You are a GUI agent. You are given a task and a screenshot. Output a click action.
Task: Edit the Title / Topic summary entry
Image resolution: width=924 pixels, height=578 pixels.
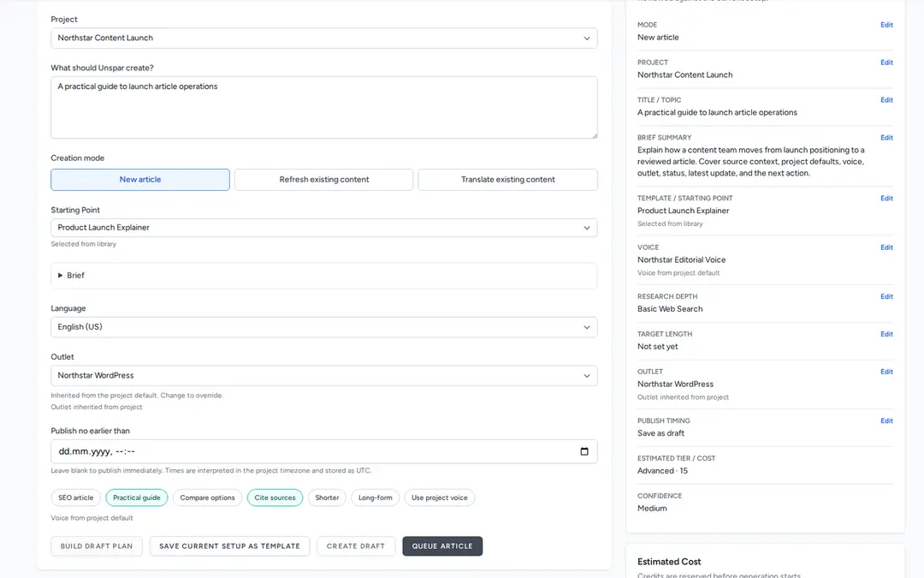886,100
